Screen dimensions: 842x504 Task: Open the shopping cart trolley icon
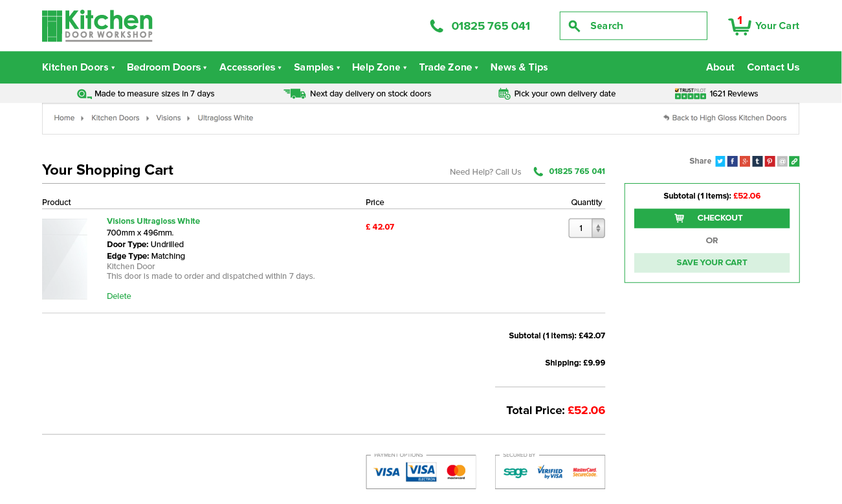(740, 26)
